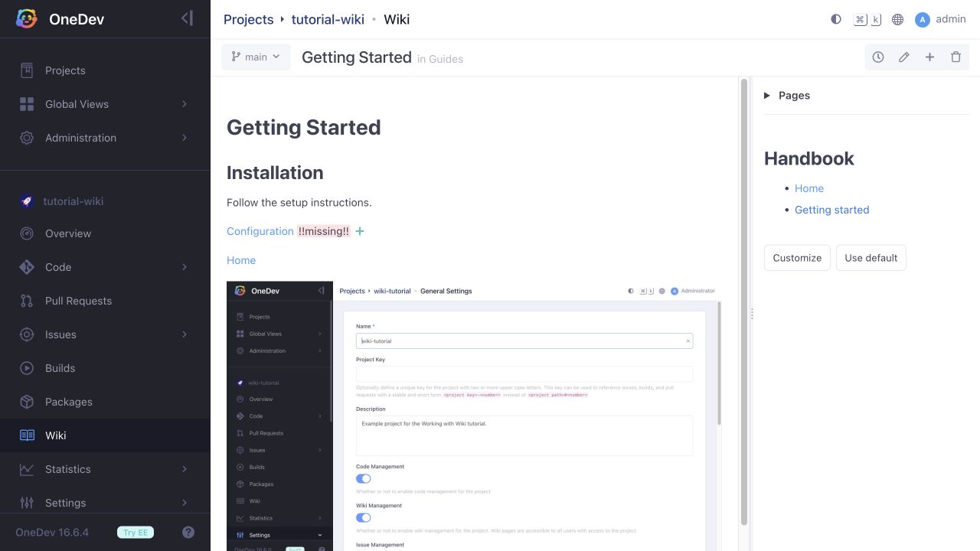Click the Try EE badge
The width and height of the screenshot is (980, 551).
point(135,533)
